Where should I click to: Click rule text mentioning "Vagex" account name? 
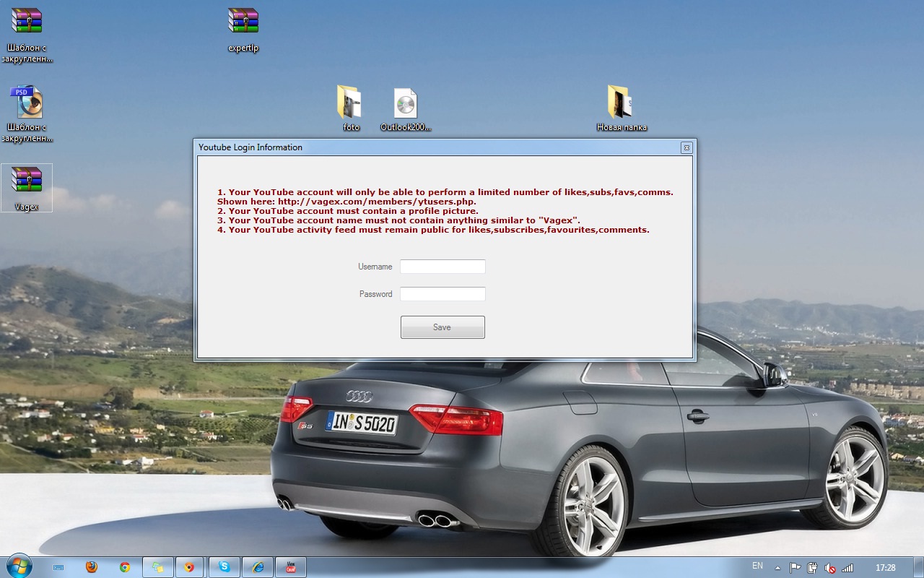click(x=398, y=220)
